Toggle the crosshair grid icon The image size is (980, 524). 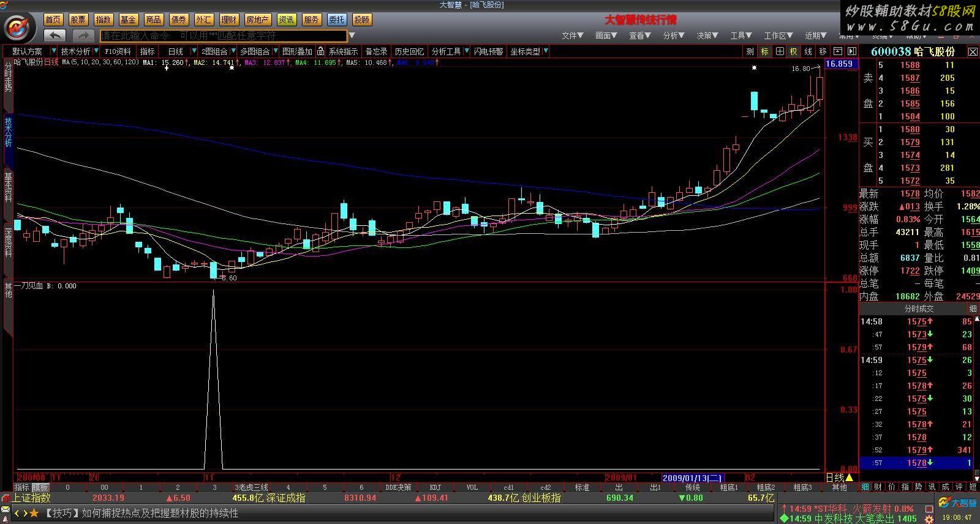[779, 51]
